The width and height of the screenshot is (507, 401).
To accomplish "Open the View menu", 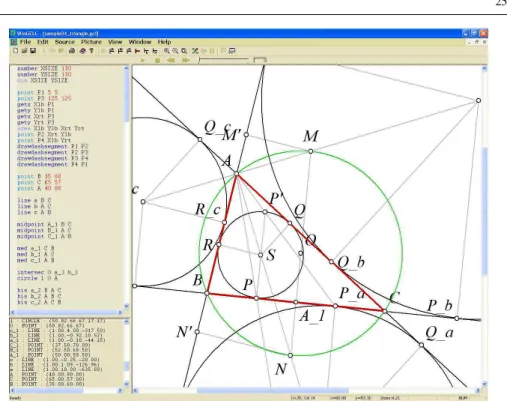I will point(115,42).
